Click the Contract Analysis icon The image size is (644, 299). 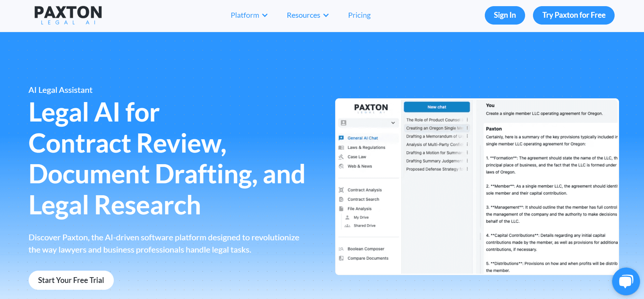[341, 190]
